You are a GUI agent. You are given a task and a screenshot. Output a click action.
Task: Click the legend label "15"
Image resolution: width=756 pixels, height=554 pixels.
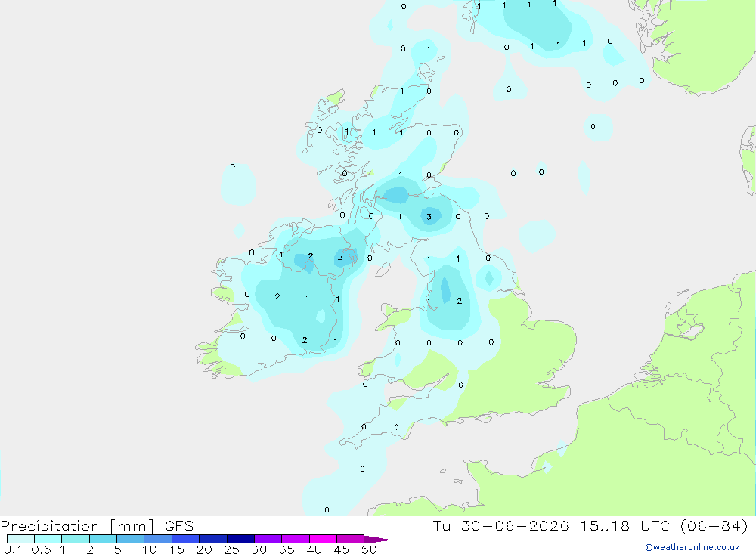[176, 549]
